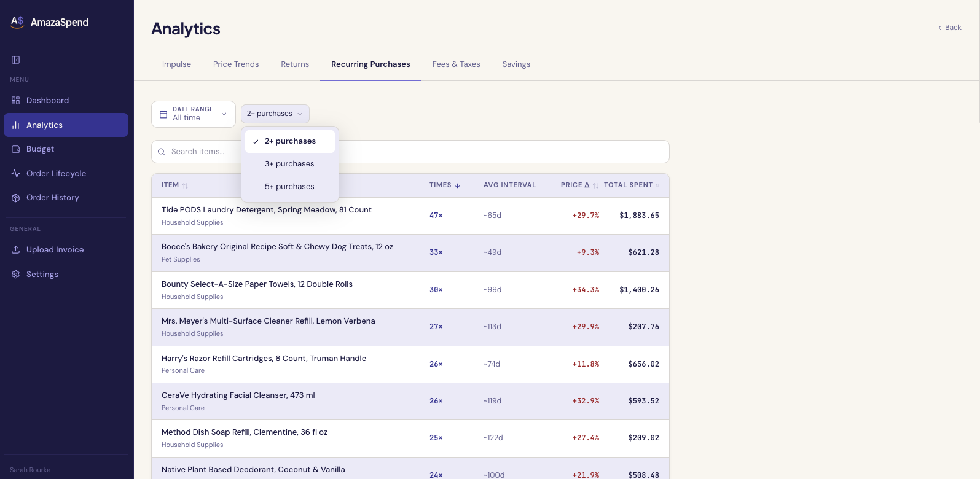Select the 5+ purchases option
Screen dimensions: 980x479
click(x=290, y=187)
